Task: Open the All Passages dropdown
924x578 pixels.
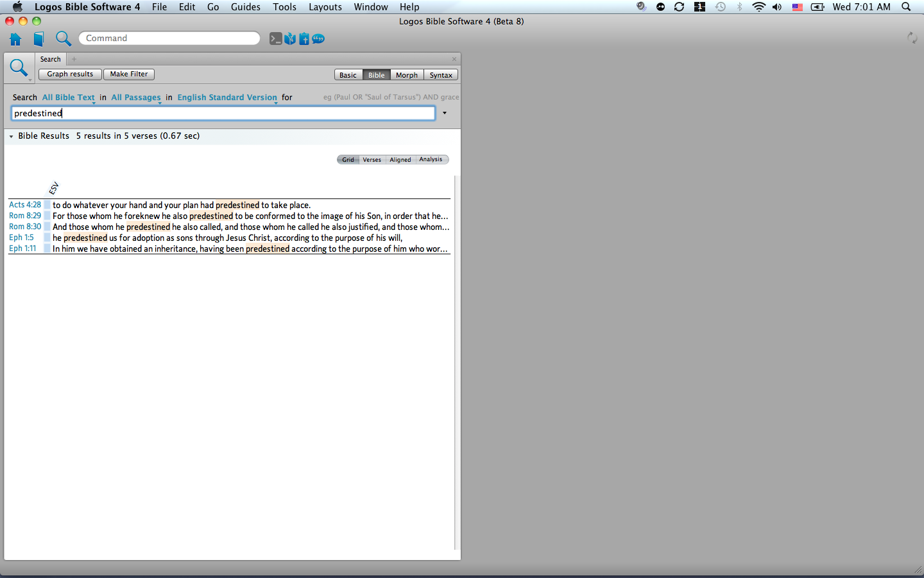Action: point(136,98)
